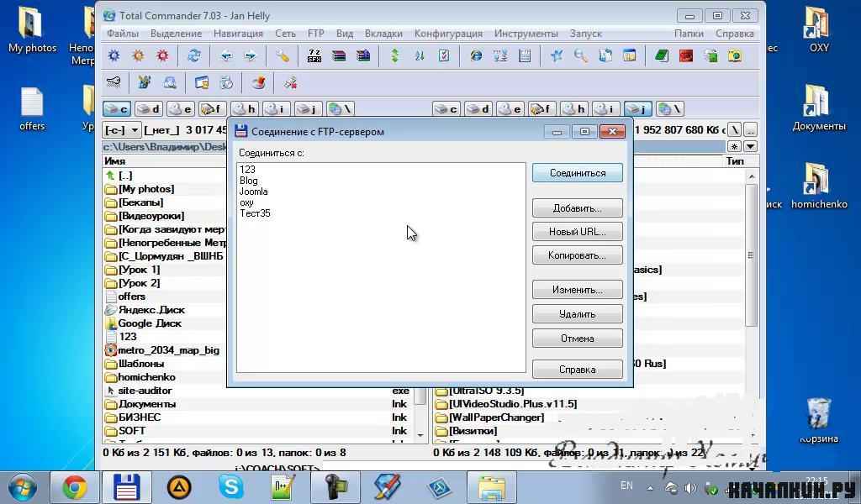Click the checklist toolbar icon
This screenshot has width=861, height=504.
[444, 55]
